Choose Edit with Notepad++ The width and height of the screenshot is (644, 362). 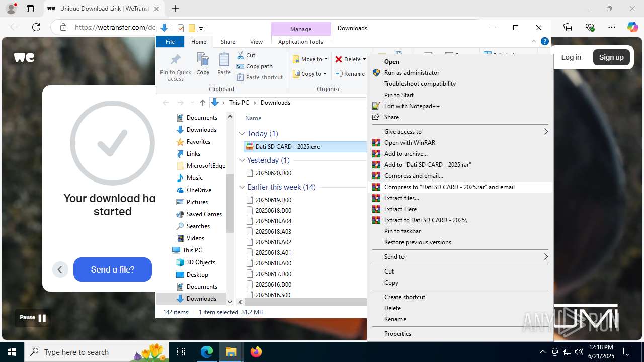460,106
